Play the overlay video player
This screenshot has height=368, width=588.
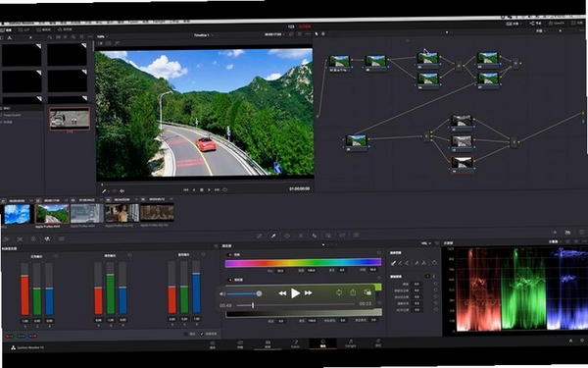click(x=296, y=293)
